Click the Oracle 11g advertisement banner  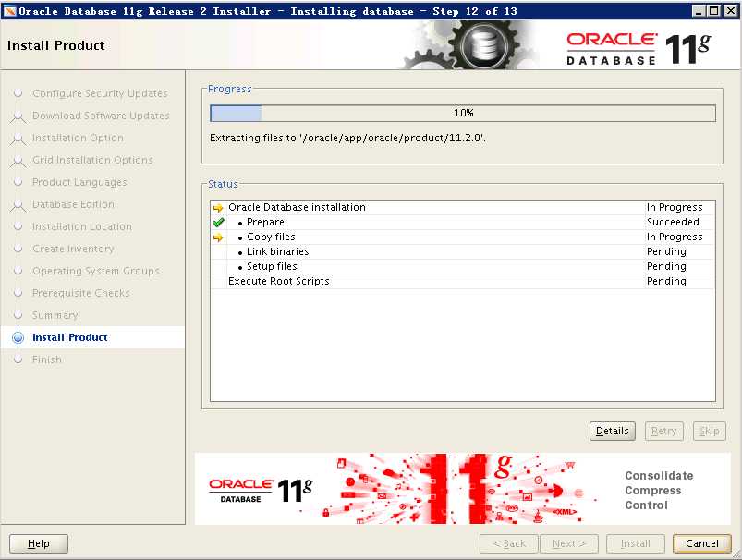462,489
